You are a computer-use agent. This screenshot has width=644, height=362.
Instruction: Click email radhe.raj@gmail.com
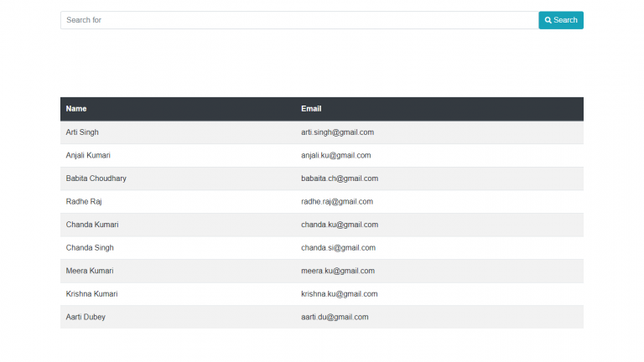coord(337,201)
